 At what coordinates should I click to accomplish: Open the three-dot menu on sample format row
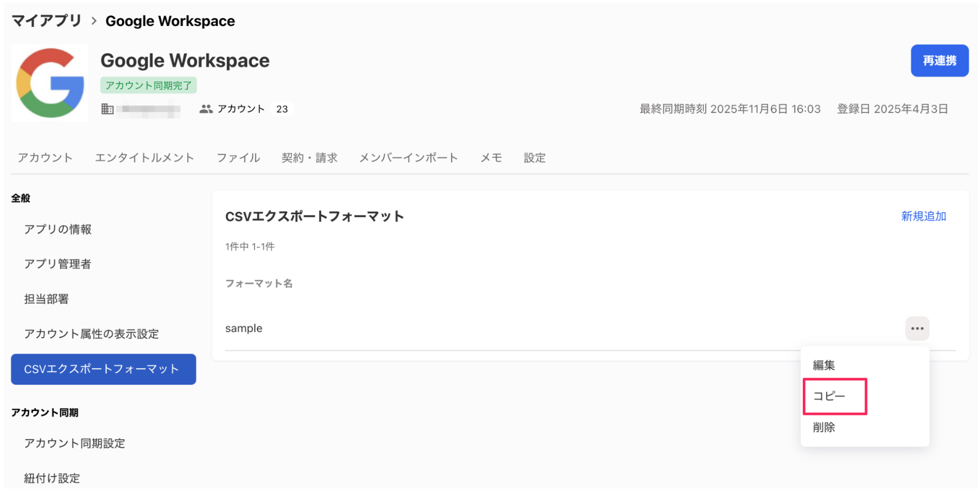click(x=916, y=328)
